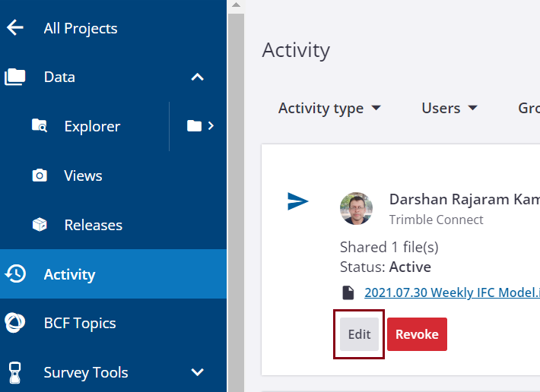Click the Views camera icon
The image size is (540, 392).
[x=40, y=175]
